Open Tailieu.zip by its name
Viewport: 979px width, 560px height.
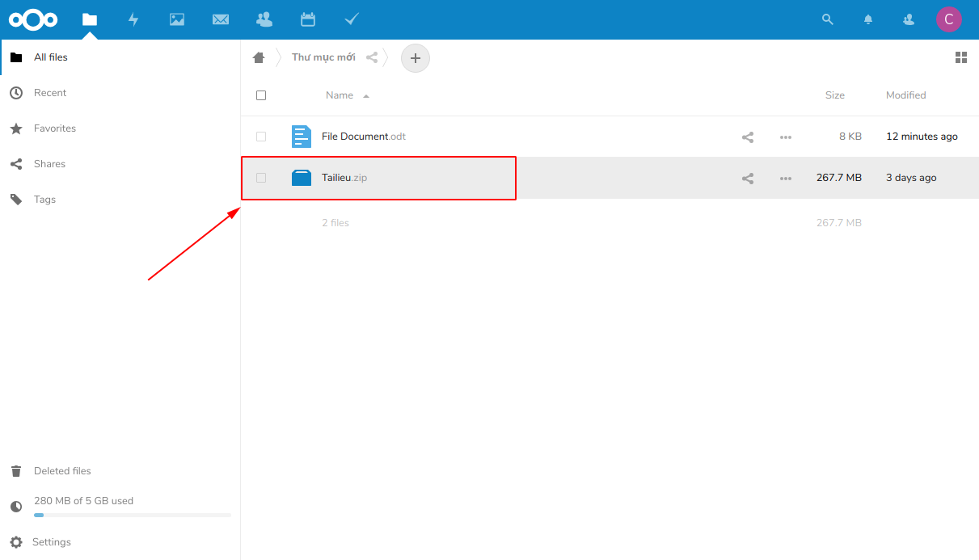[344, 178]
